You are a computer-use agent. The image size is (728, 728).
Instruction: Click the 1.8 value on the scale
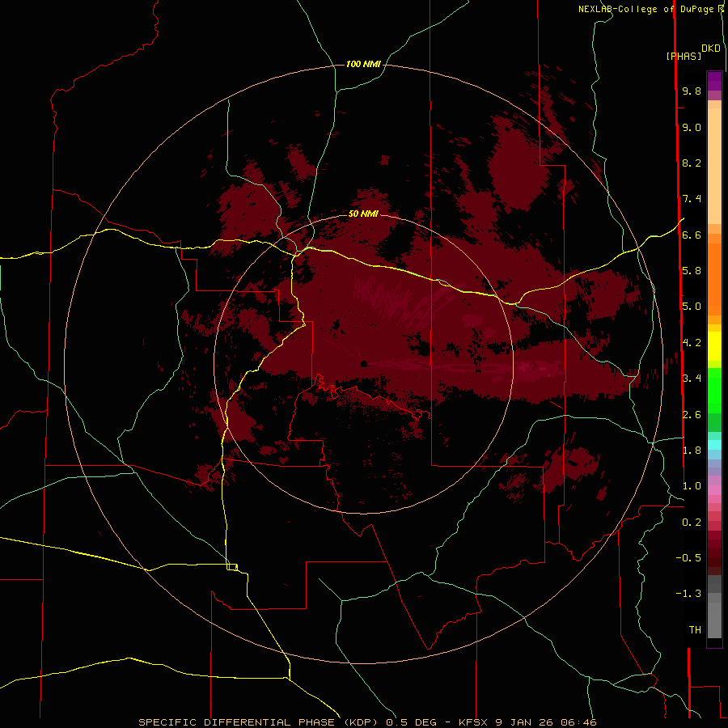point(692,451)
